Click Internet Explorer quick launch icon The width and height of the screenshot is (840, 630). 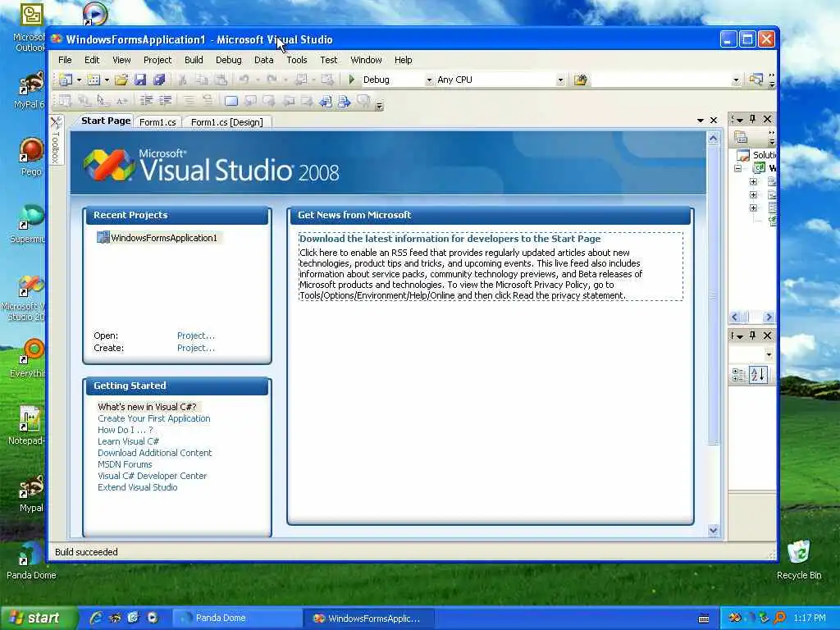tap(95, 618)
